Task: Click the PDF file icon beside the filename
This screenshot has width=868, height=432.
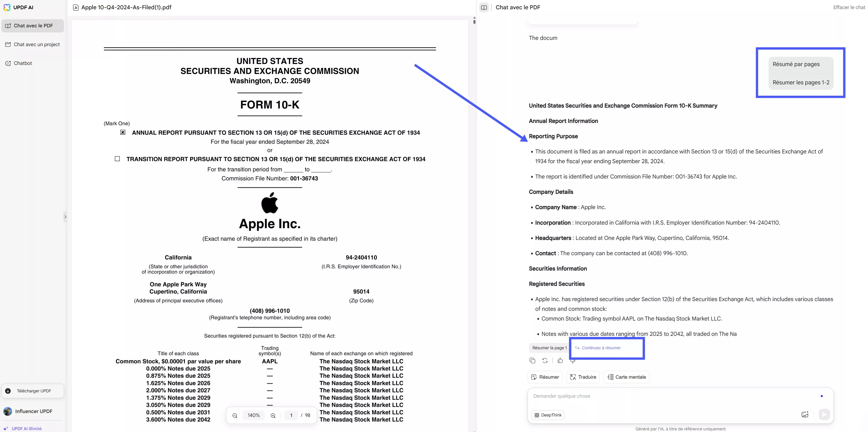Action: [76, 7]
